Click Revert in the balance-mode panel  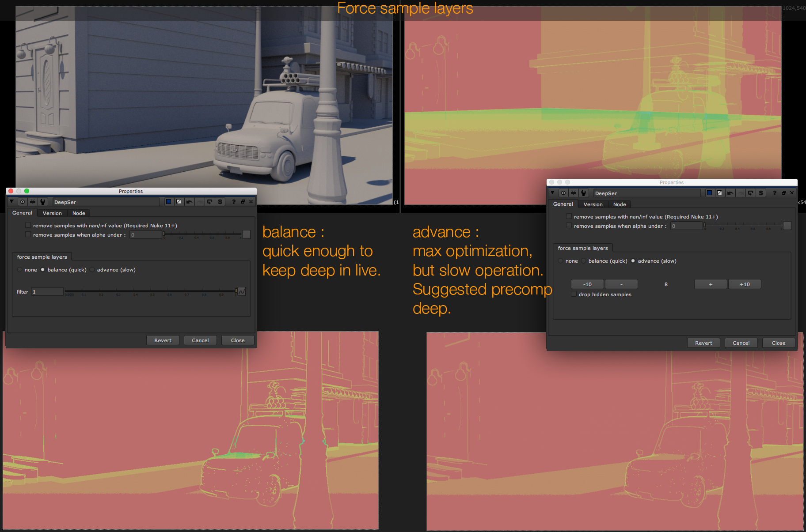(x=163, y=340)
